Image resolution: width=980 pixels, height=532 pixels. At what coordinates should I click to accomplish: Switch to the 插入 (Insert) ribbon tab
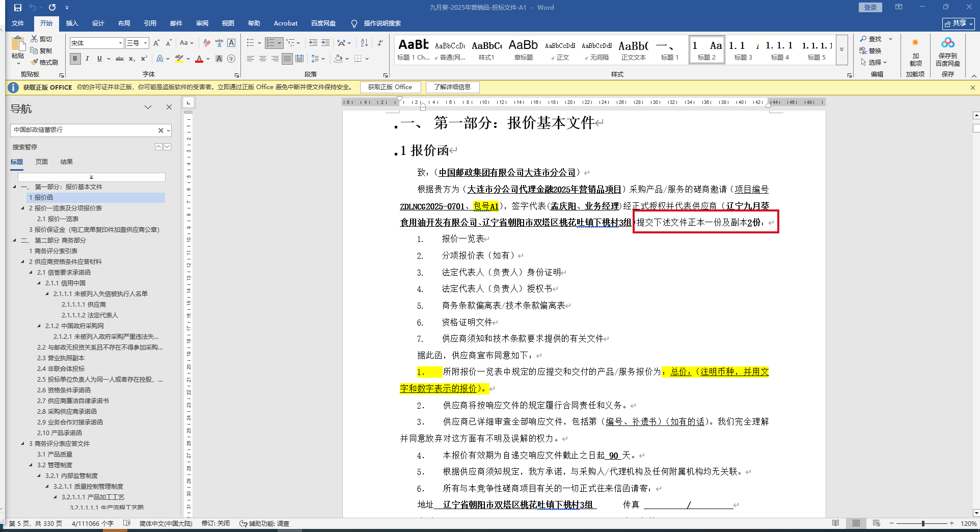coord(72,23)
